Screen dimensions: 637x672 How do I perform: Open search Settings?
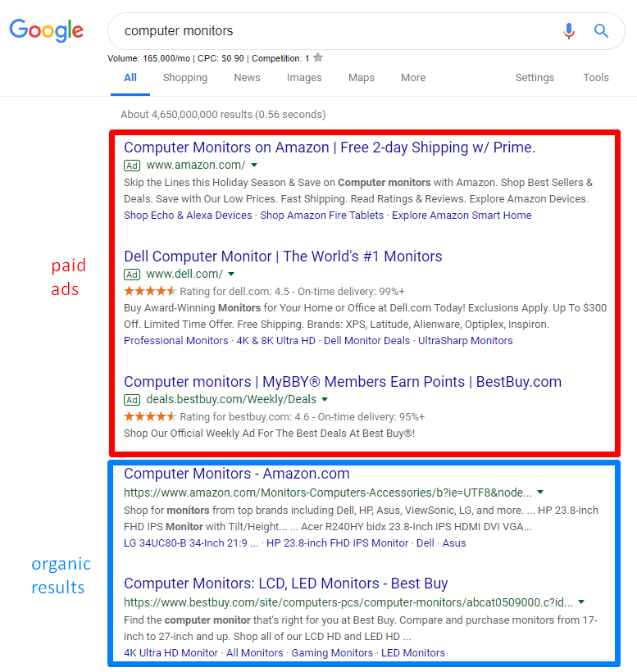[535, 78]
